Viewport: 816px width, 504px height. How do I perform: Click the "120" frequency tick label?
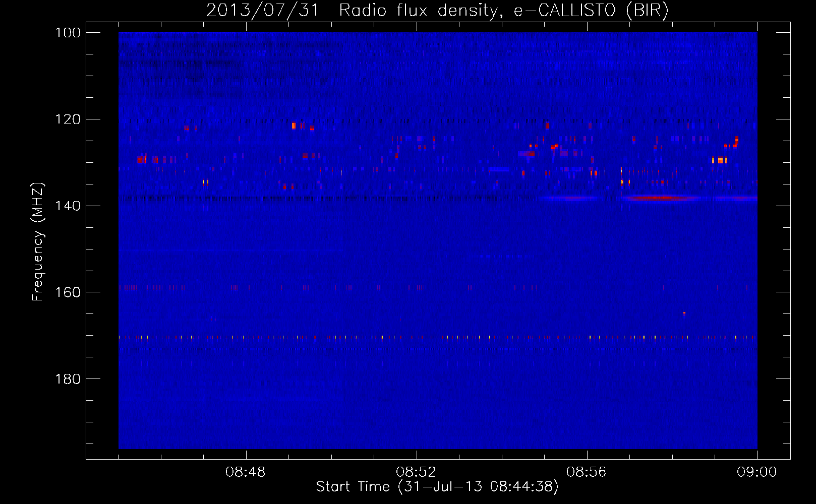68,119
